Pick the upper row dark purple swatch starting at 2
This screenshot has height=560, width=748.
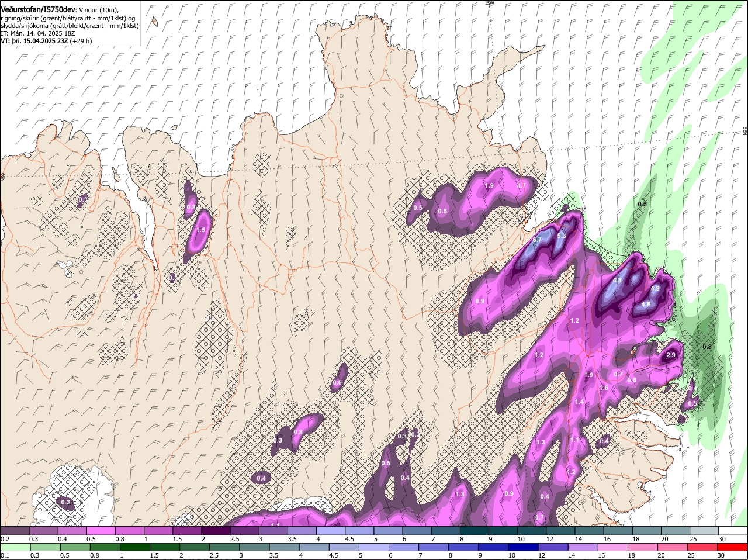tap(216, 530)
